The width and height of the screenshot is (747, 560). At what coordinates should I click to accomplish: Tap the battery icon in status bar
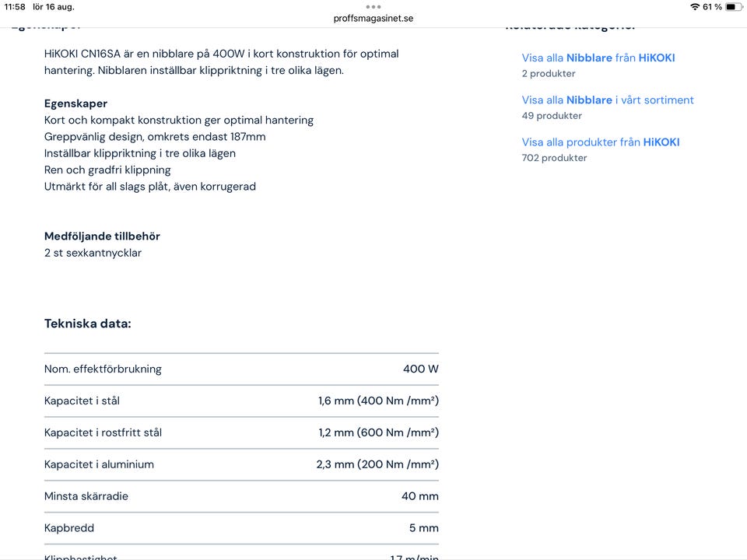click(x=734, y=7)
